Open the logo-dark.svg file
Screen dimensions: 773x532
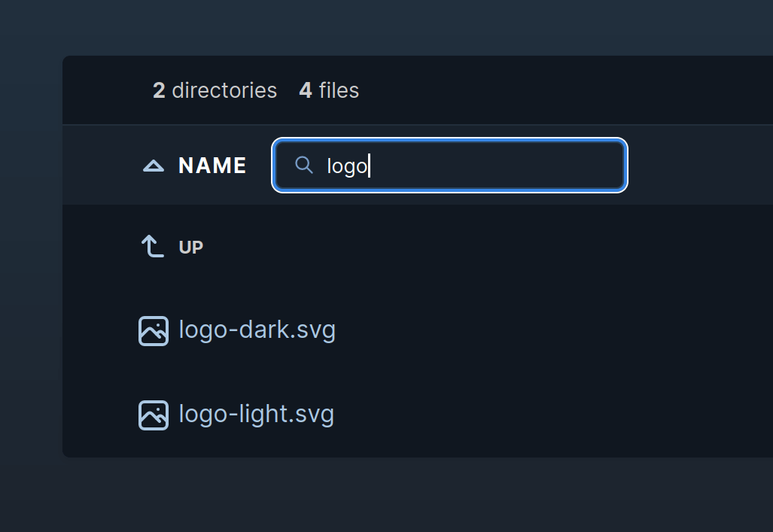pyautogui.click(x=257, y=330)
